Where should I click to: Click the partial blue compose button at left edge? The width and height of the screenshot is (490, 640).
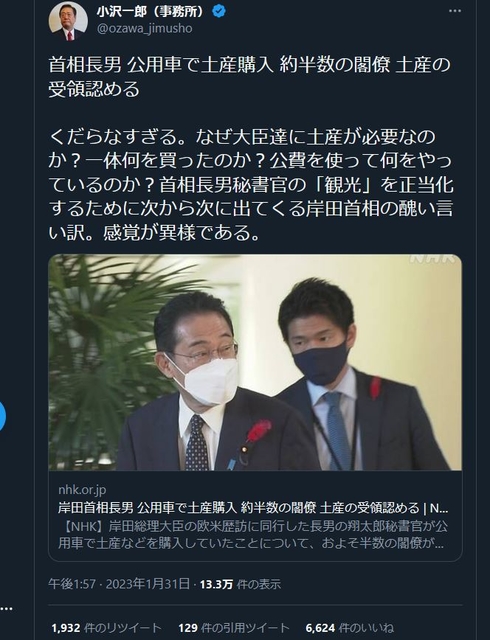(2, 416)
